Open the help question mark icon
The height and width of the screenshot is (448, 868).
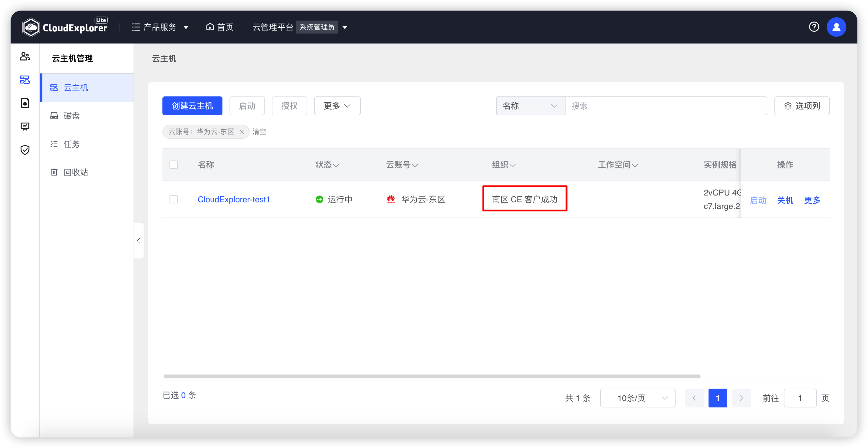tap(814, 27)
